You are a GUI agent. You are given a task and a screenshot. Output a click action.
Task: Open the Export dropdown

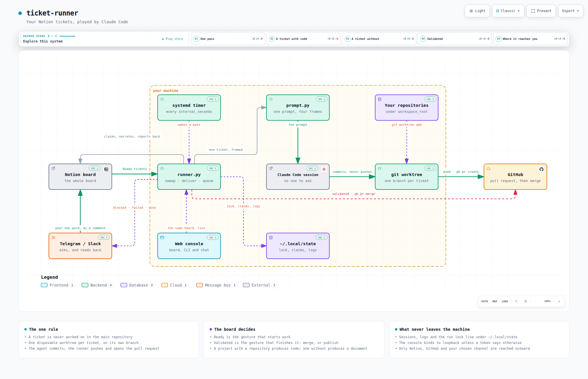pyautogui.click(x=571, y=11)
